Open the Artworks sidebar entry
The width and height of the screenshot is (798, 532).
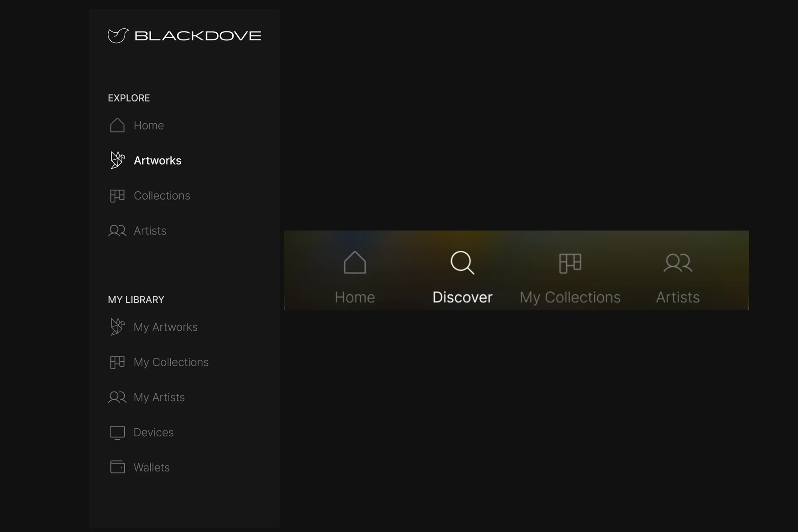point(158,160)
